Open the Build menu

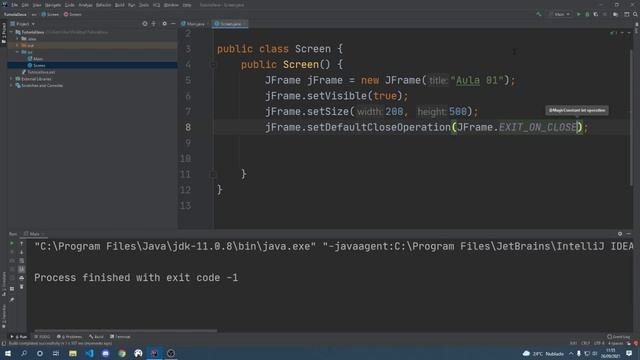pos(120,5)
